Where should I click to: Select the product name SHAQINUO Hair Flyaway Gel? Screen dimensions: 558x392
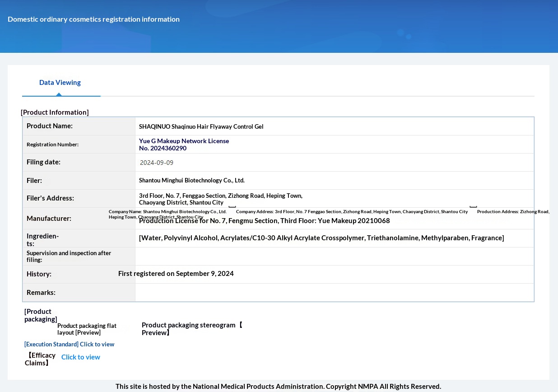click(201, 127)
